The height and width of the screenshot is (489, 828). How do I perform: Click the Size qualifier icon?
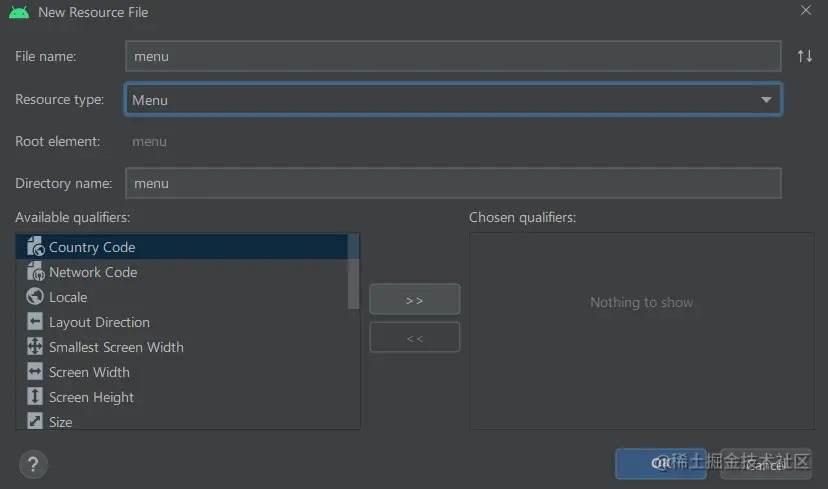click(x=35, y=421)
